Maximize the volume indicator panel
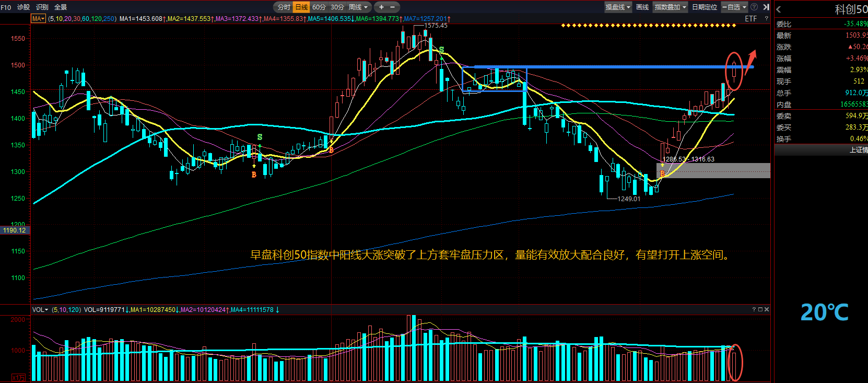The image size is (868, 383). (760, 309)
